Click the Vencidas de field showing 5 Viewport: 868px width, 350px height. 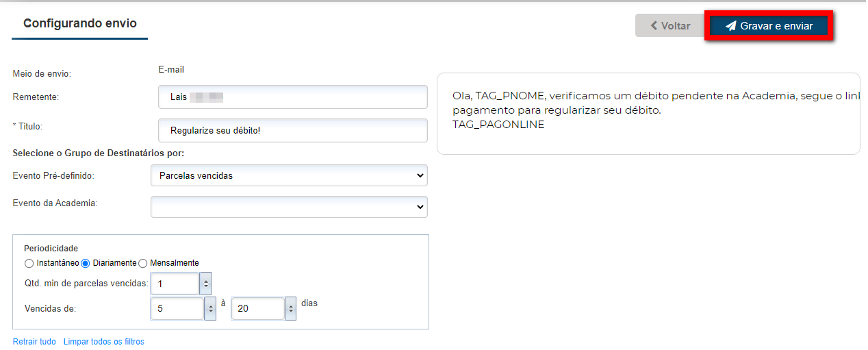177,309
